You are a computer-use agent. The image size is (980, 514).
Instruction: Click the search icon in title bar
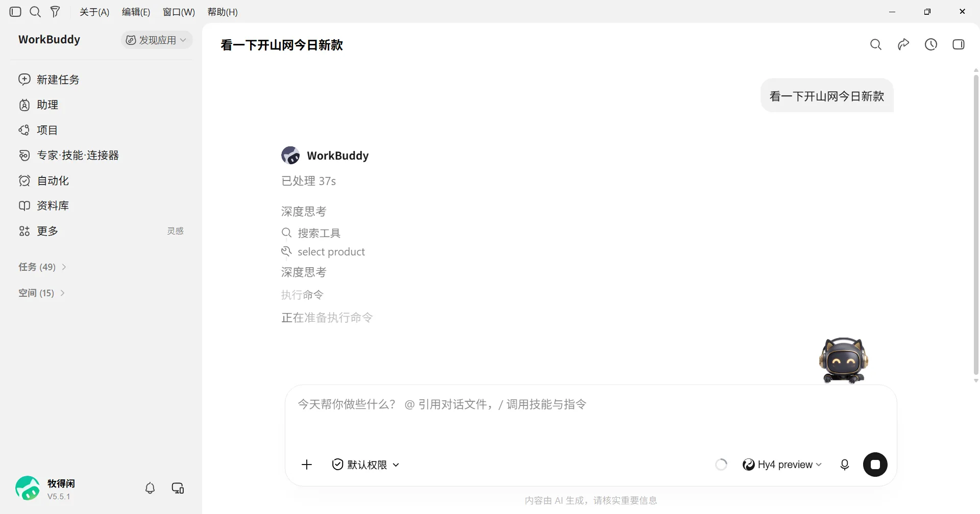[x=35, y=12]
